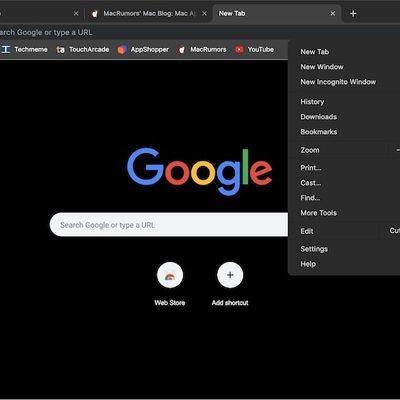Click the TouchArcade ta favicon
The image size is (400, 400).
[60, 50]
